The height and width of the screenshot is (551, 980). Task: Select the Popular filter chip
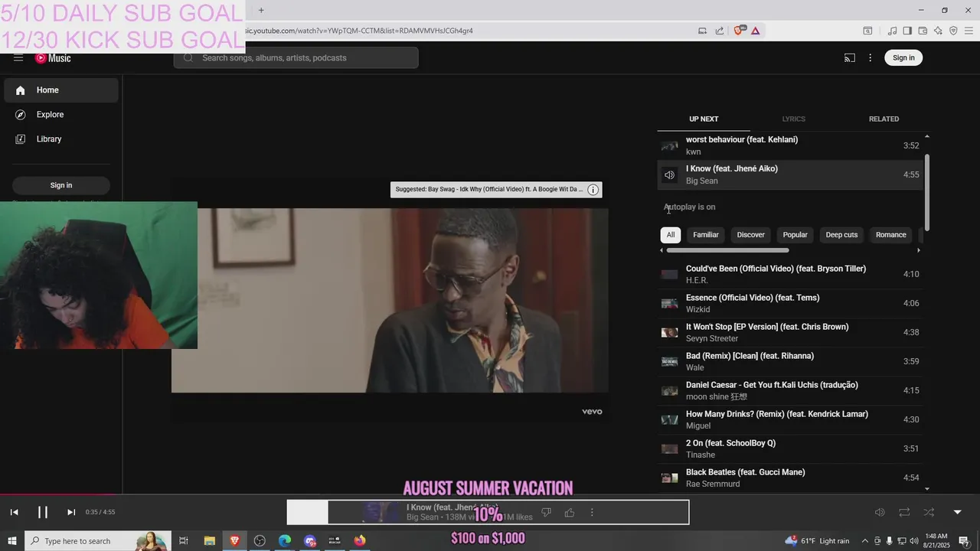click(795, 235)
